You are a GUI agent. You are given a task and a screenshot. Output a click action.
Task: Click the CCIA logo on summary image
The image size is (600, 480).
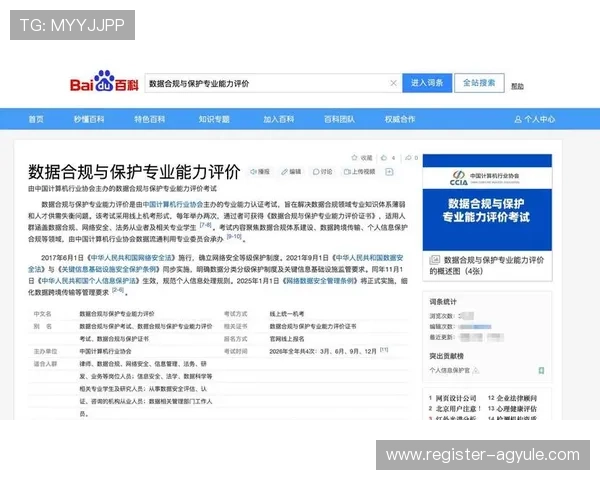coord(459,178)
